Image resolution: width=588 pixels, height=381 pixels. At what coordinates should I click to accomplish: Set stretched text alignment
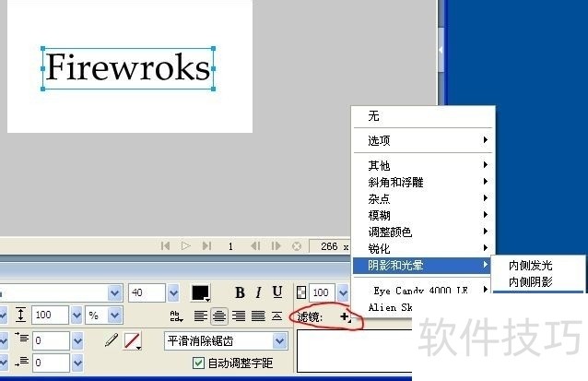[x=276, y=316]
